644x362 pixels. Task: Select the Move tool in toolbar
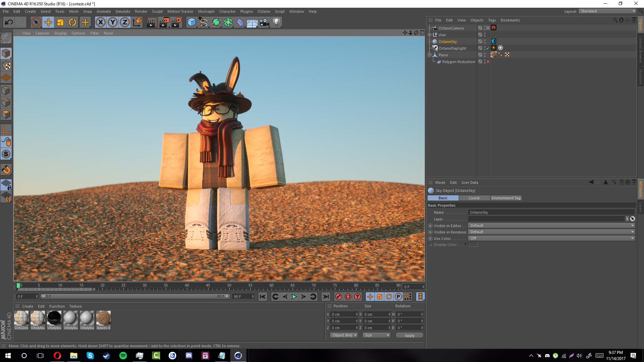48,22
